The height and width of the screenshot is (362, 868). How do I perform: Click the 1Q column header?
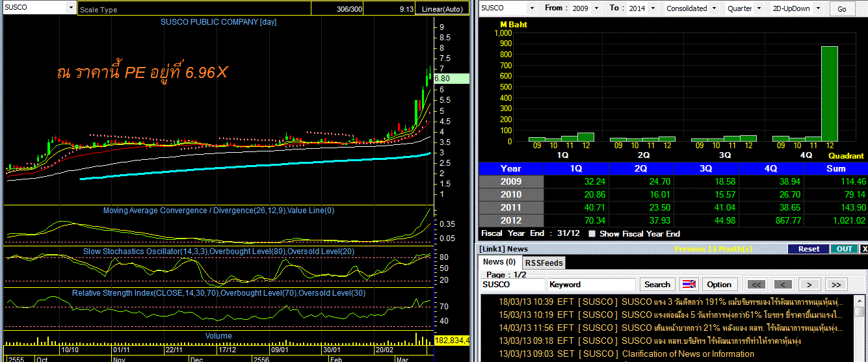pos(576,168)
